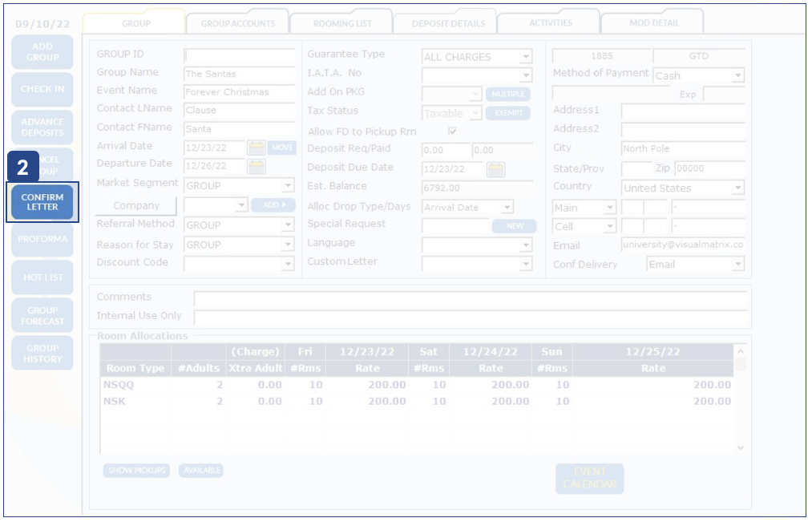Switch to the Deposit Details tab
This screenshot has width=812, height=522.
448,23
